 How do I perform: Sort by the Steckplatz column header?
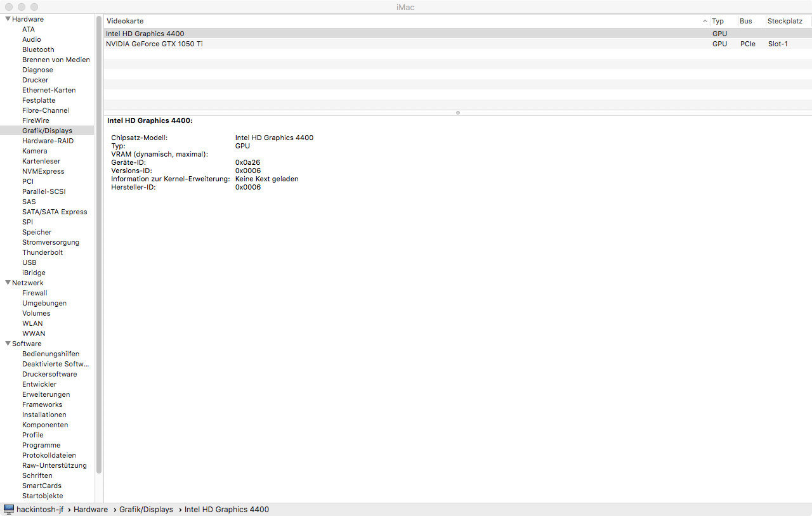click(x=789, y=21)
